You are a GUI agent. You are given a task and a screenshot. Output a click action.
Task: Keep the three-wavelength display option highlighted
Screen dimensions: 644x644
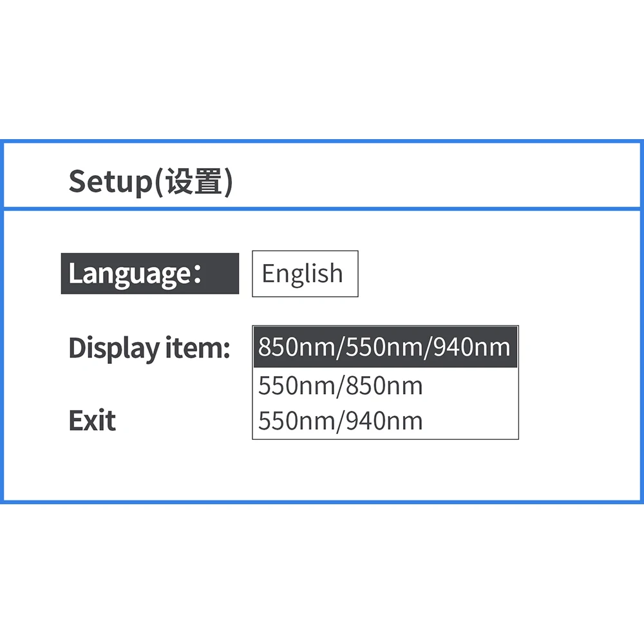pyautogui.click(x=384, y=347)
